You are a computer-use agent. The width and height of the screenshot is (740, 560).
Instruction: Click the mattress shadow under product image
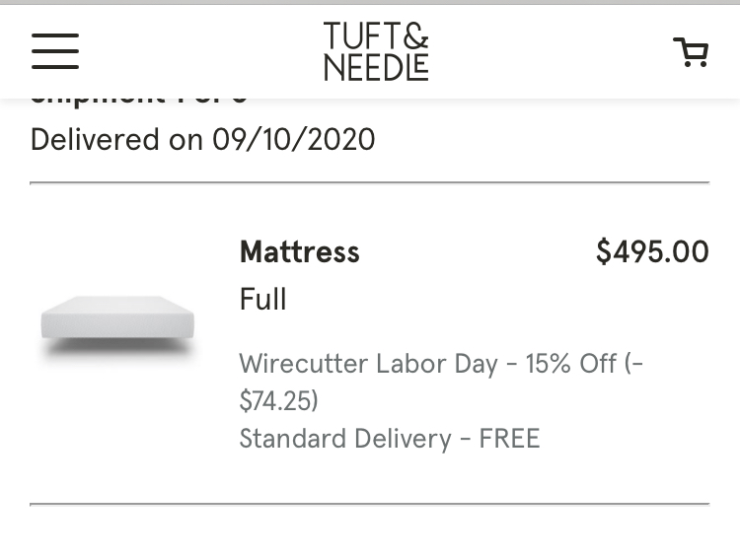point(117,345)
